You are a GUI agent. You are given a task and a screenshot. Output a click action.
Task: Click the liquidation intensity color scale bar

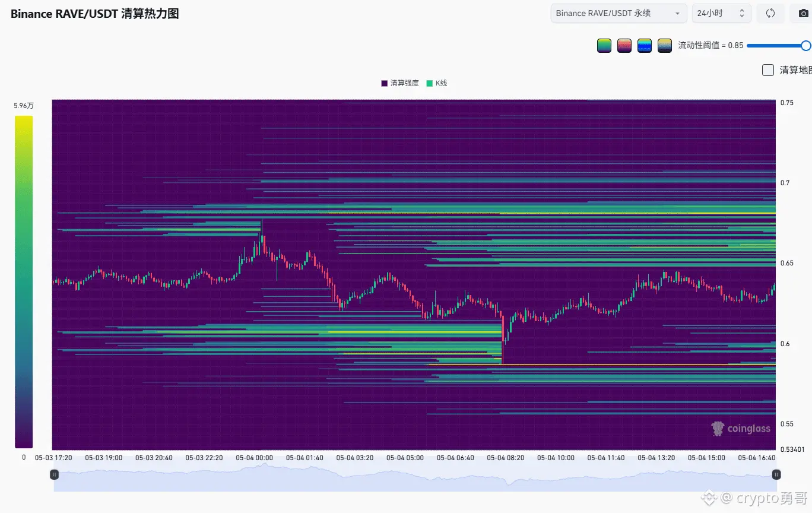coord(24,282)
